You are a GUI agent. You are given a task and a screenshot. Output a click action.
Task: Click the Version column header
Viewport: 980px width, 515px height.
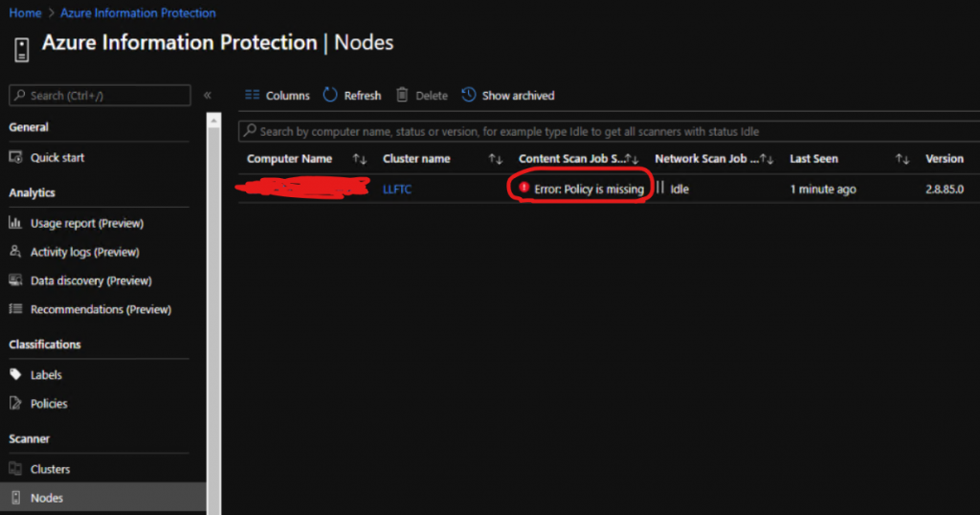(x=945, y=159)
